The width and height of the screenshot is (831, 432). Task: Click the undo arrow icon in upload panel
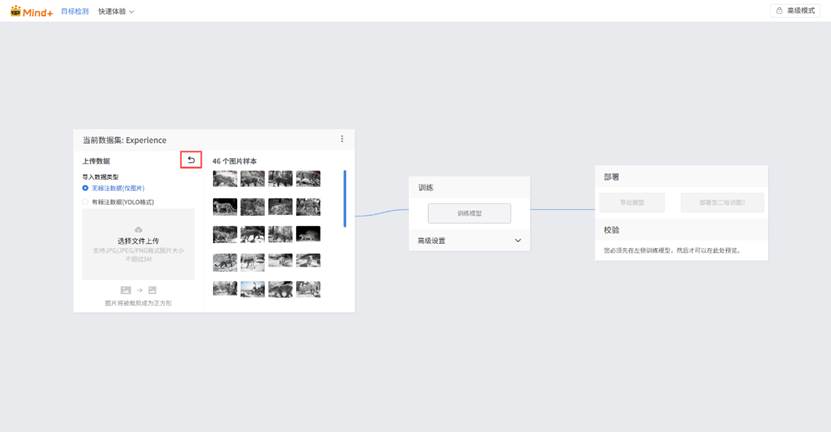point(191,159)
